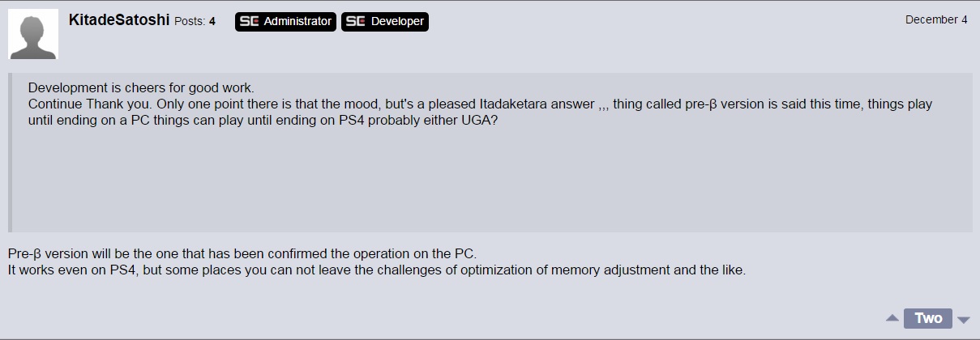
Task: Click the reply line starting "It works even on PS4"
Action: pyautogui.click(x=376, y=270)
